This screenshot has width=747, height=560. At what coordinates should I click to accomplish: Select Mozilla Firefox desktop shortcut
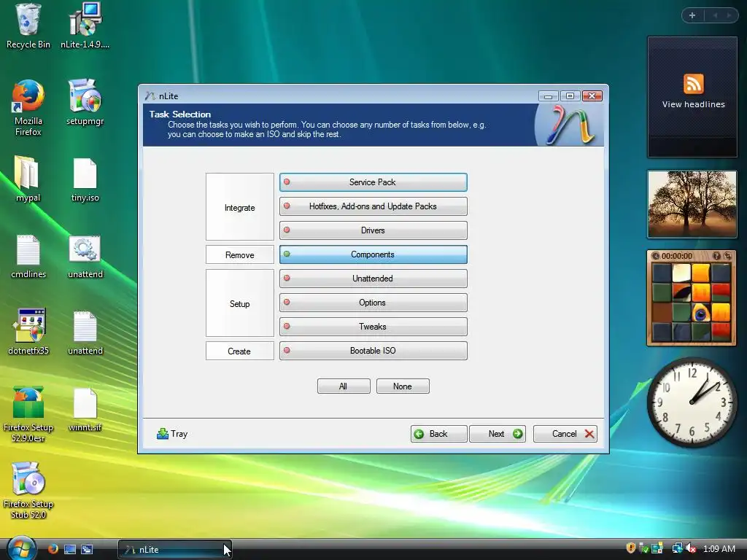pos(28,108)
